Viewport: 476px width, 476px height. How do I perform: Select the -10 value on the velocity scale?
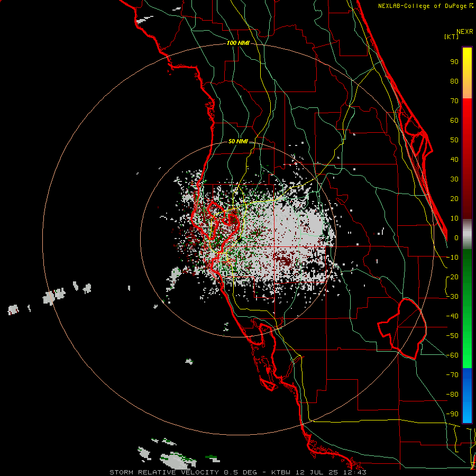click(x=452, y=258)
